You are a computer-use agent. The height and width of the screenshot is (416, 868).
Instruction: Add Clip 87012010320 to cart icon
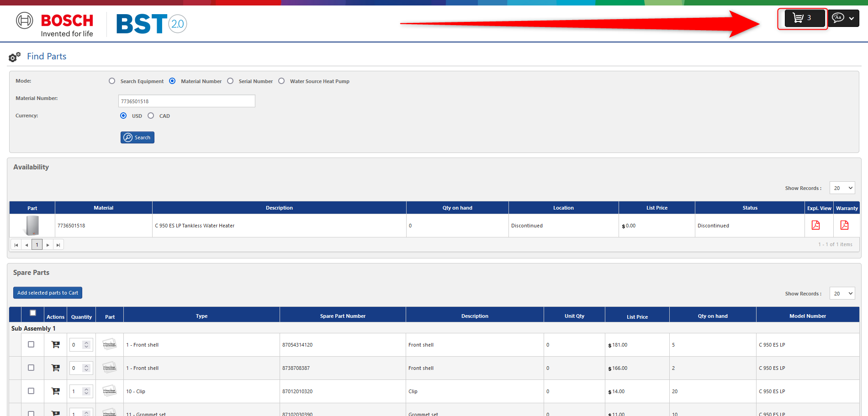pyautogui.click(x=56, y=391)
